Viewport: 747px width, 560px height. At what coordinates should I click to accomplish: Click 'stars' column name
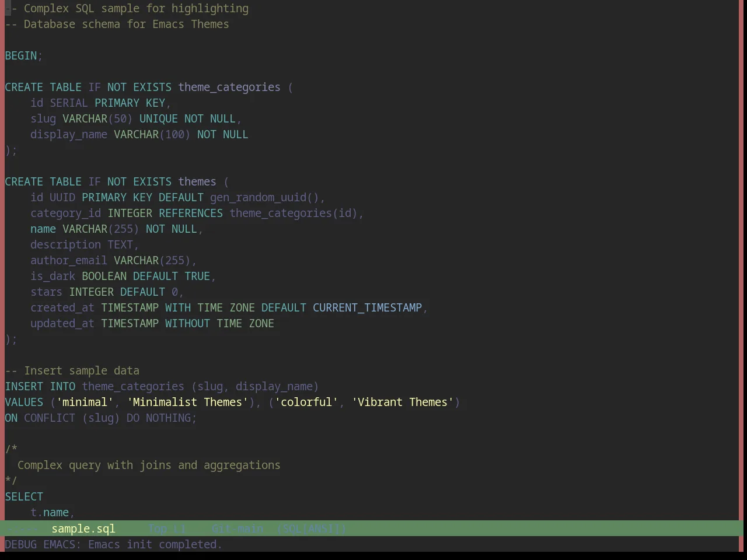point(46,292)
